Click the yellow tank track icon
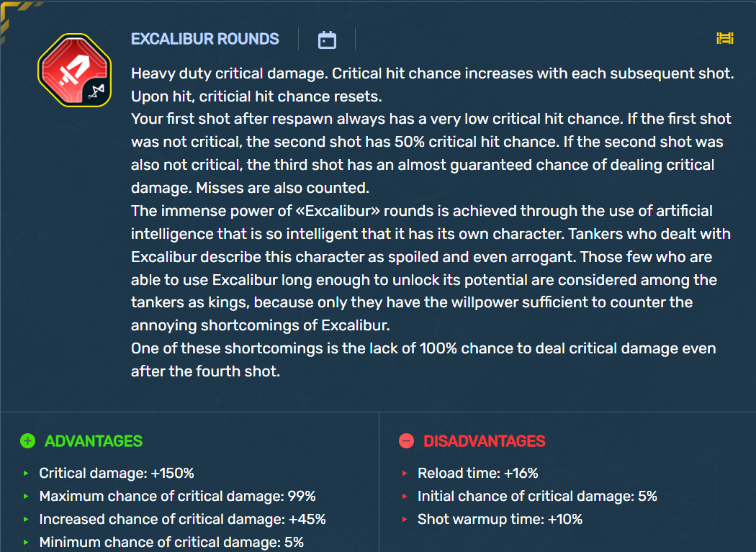 [x=724, y=38]
